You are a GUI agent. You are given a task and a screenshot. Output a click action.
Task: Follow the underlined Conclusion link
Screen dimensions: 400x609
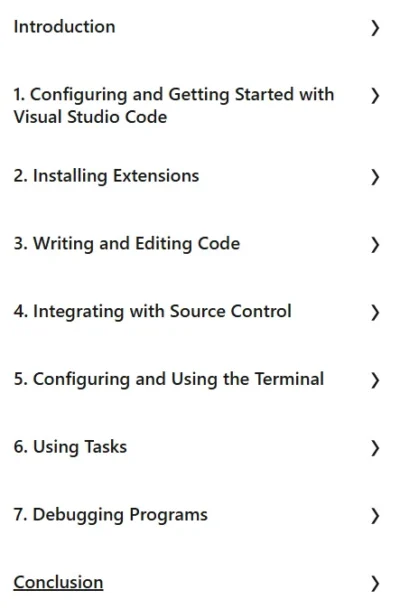tap(58, 583)
